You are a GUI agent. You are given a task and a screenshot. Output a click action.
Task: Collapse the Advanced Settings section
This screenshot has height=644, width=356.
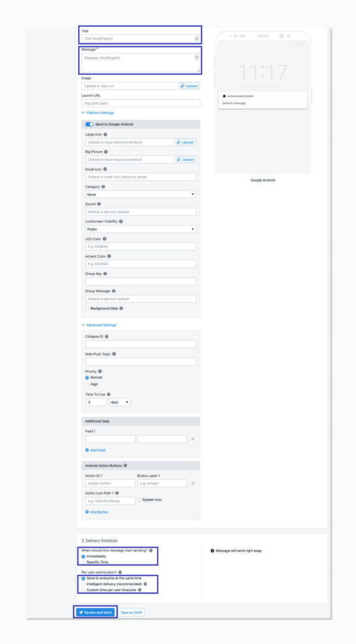[100, 325]
